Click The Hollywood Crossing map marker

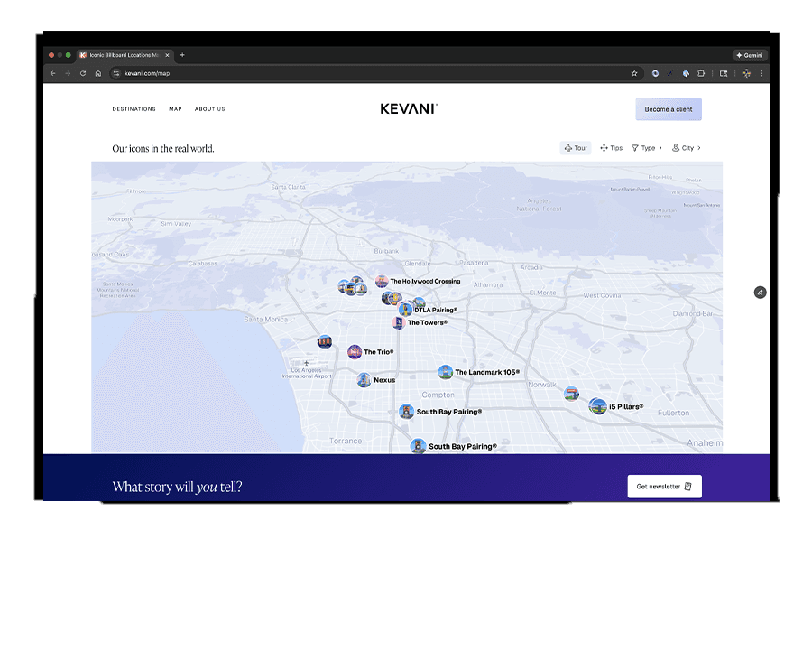[x=383, y=282]
